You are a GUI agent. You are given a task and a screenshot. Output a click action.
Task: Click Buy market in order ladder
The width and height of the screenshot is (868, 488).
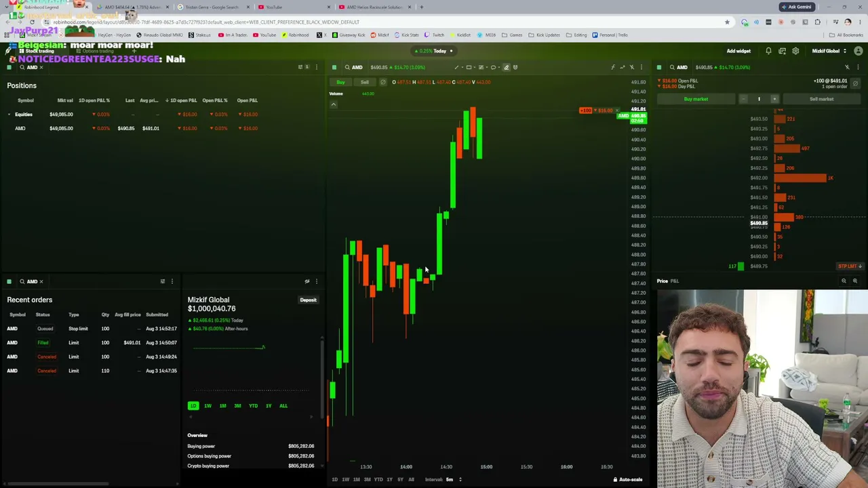click(x=696, y=99)
